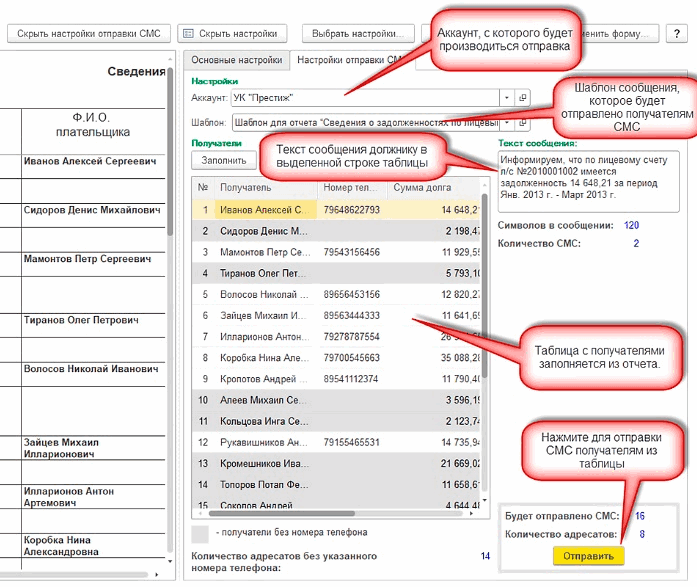Expand the Шаблон dropdown arrow
This screenshot has height=587, width=697.
(x=507, y=123)
